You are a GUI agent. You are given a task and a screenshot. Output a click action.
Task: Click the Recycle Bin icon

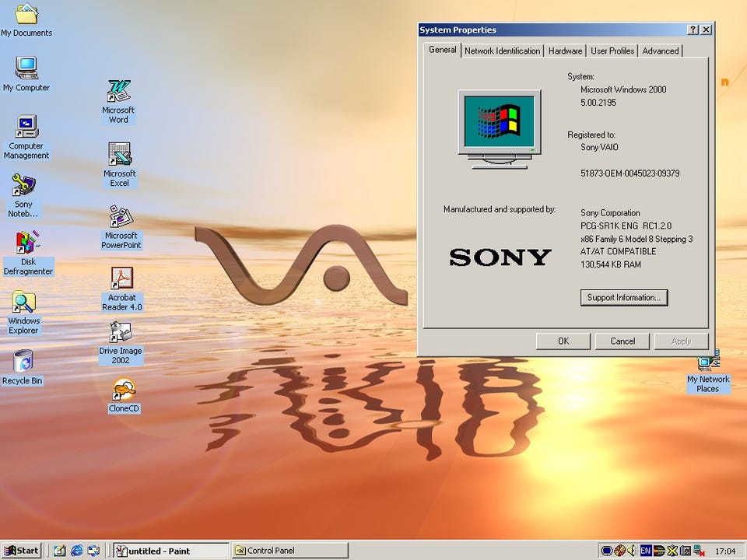pos(23,367)
